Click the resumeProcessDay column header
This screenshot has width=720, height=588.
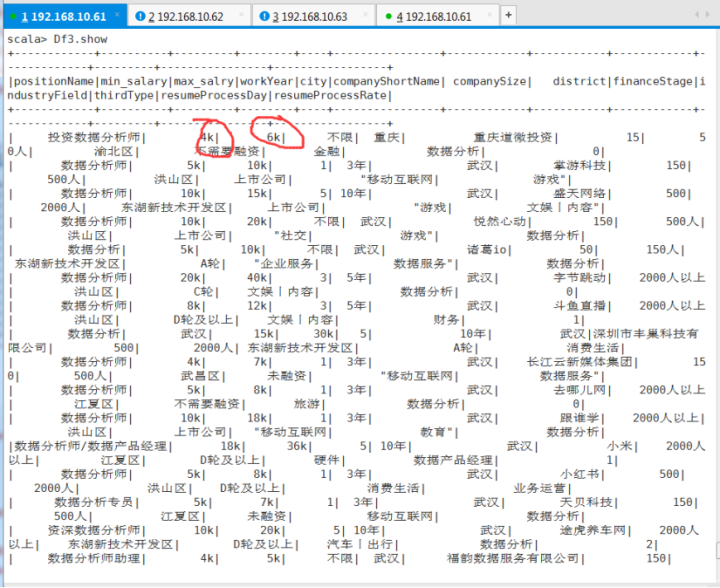[x=214, y=95]
